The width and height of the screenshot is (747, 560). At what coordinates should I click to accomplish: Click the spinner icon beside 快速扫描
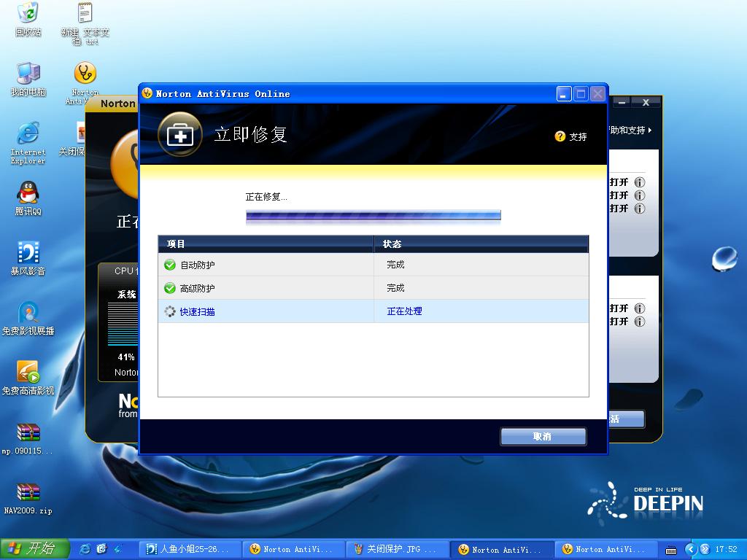coord(169,311)
